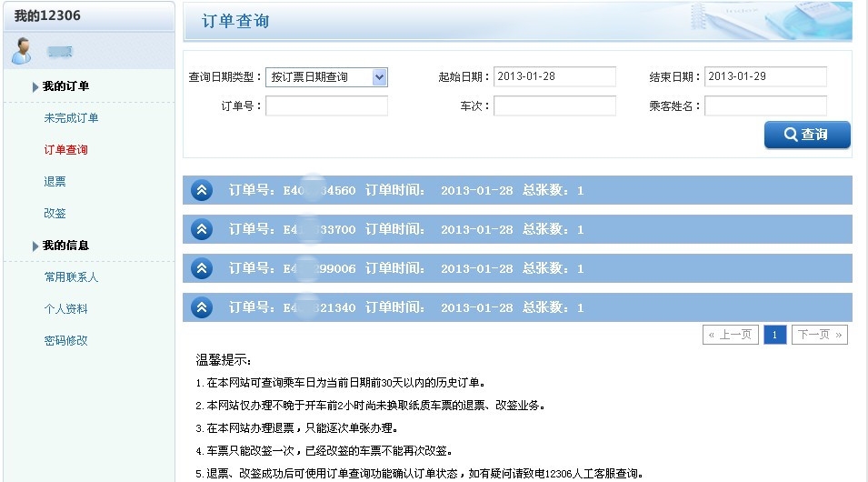This screenshot has width=868, height=482.
Task: Collapse the order ending in 34560
Action: pyautogui.click(x=202, y=190)
